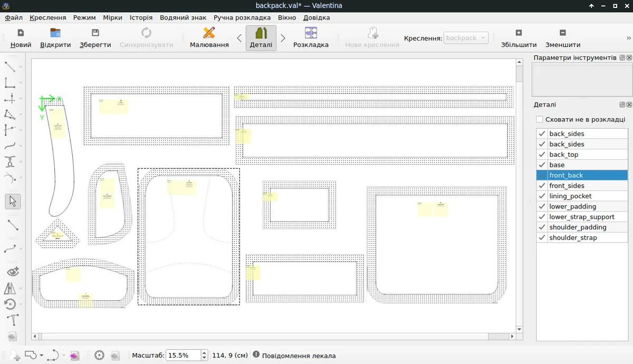633x364 pixels.
Task: Select the diagonal line segment tool
Action: click(13, 225)
